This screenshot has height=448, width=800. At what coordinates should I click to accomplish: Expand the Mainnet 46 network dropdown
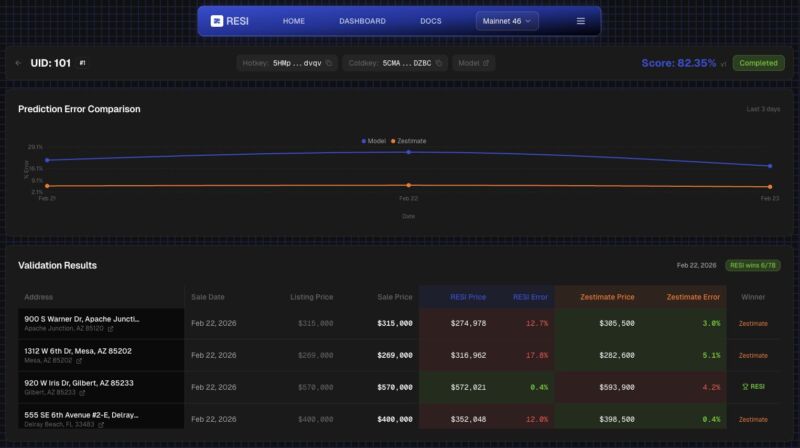pyautogui.click(x=507, y=21)
